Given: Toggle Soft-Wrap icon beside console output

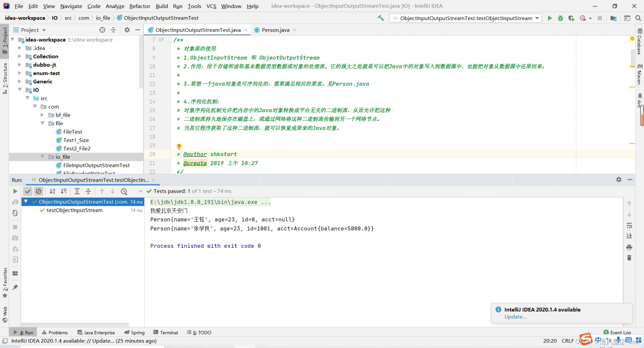Looking at the screenshot, I should coord(629,226).
